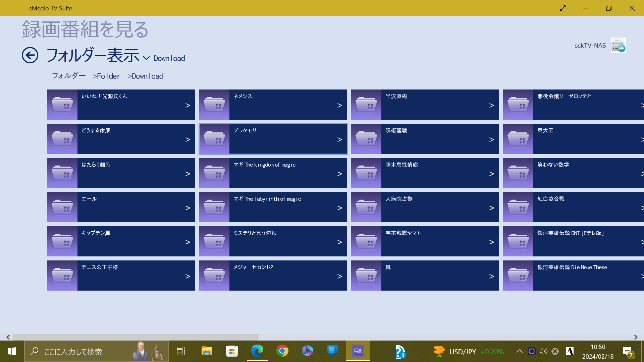Image resolution: width=644 pixels, height=362 pixels.
Task: Click folder icon of 東大王
Action: coord(518,139)
